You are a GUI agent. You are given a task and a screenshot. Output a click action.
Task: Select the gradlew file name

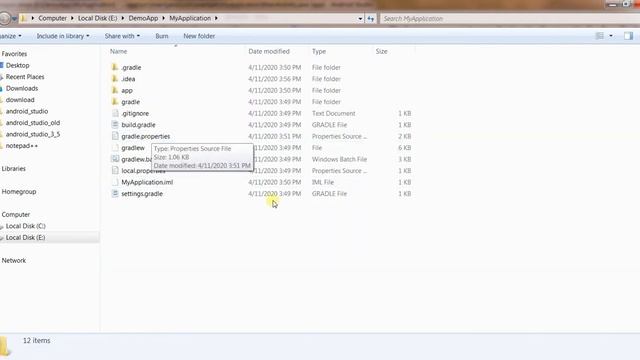click(133, 148)
